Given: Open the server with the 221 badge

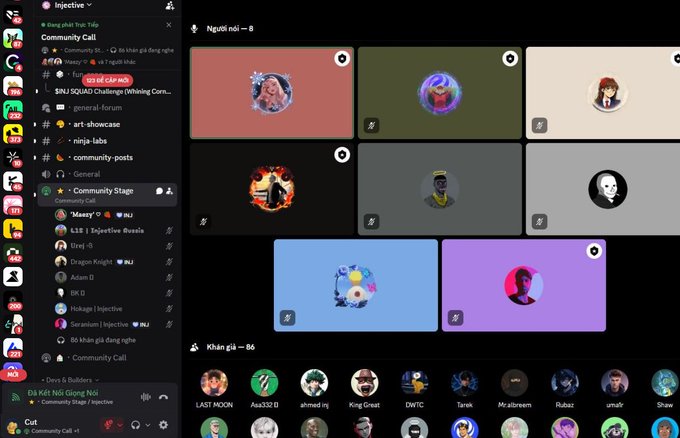Looking at the screenshot, I should [x=13, y=349].
